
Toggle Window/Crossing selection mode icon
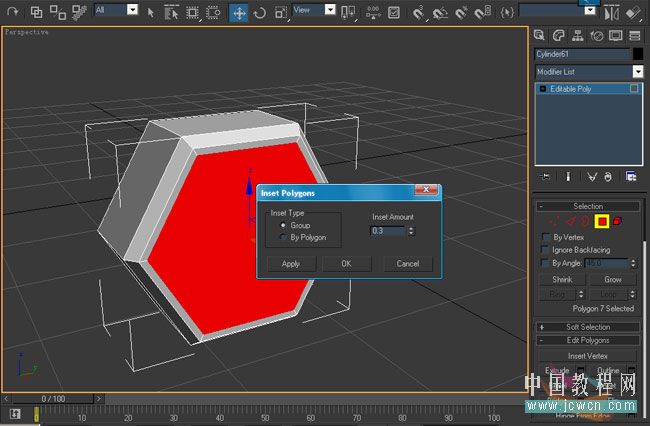coord(213,12)
